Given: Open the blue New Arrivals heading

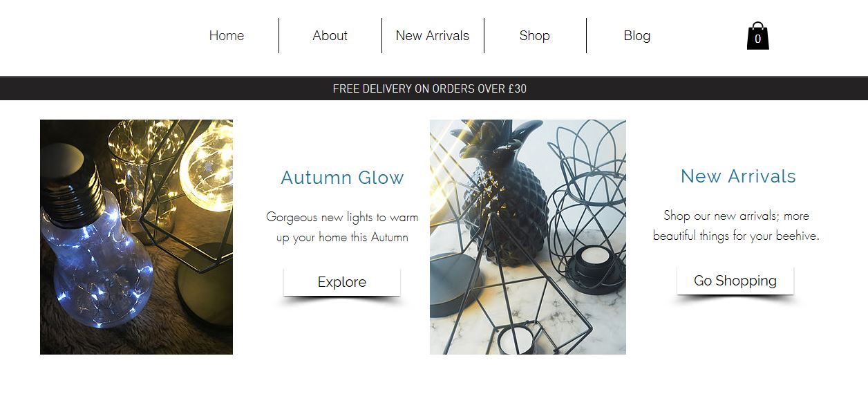Looking at the screenshot, I should click(738, 176).
